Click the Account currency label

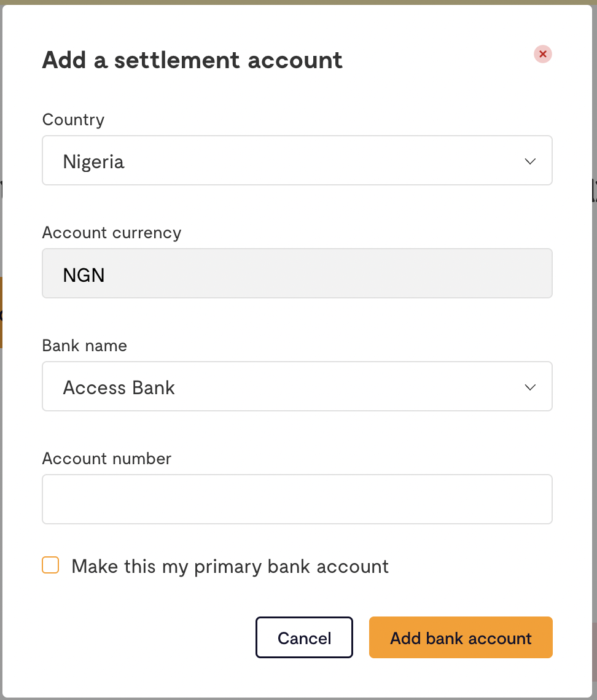[x=112, y=233]
